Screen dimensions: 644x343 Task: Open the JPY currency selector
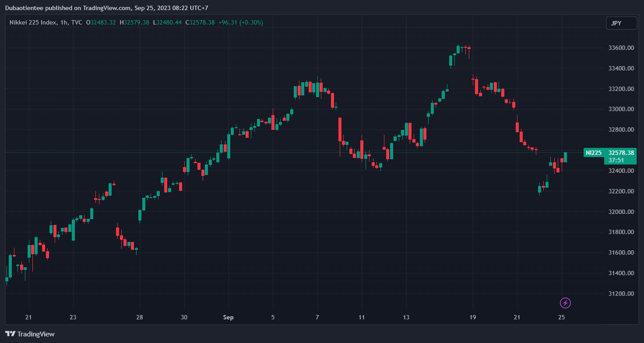(621, 23)
